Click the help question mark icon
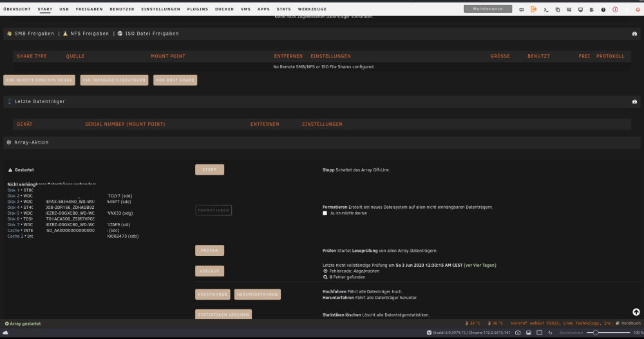The image size is (644, 339). click(x=603, y=10)
